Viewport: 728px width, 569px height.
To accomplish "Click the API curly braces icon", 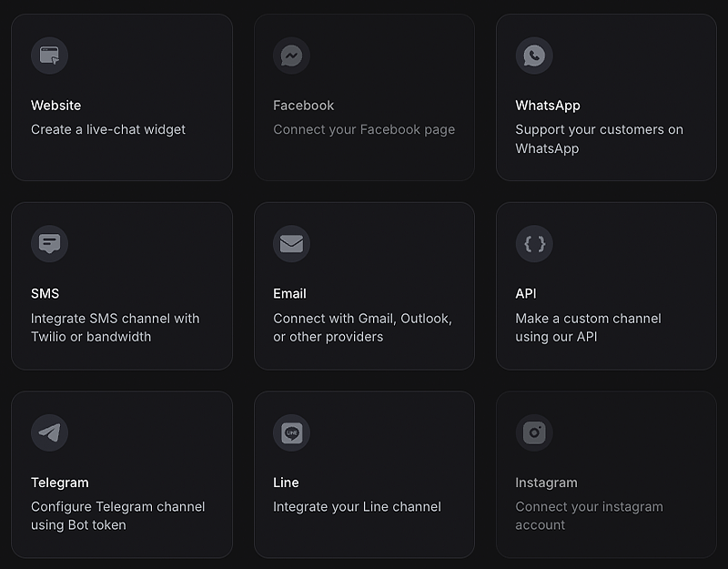I will [534, 244].
